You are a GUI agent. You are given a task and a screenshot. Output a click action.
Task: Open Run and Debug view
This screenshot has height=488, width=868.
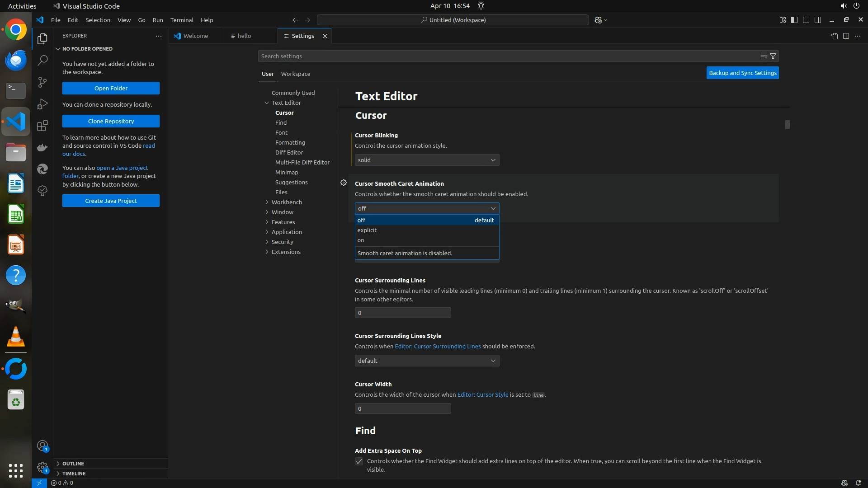click(42, 104)
